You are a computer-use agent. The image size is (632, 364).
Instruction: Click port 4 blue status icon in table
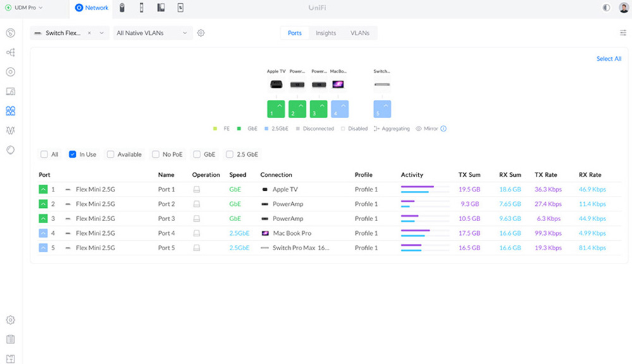43,233
